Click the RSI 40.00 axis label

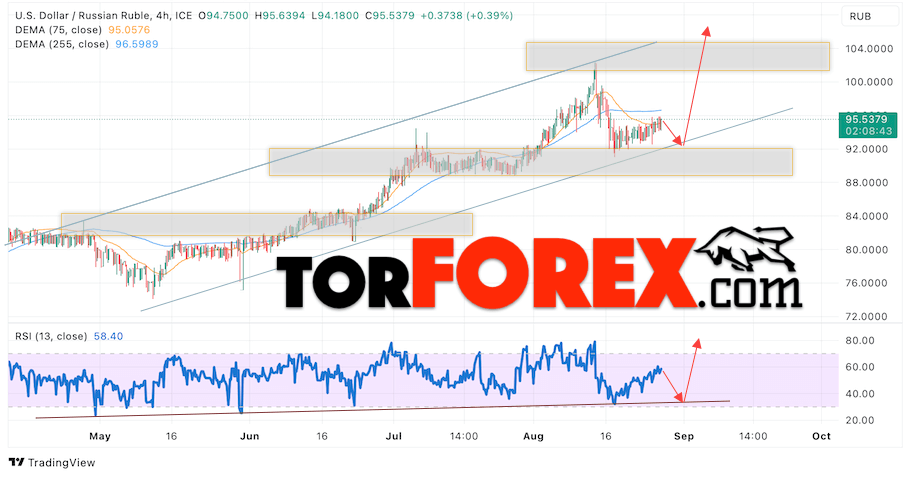point(860,393)
